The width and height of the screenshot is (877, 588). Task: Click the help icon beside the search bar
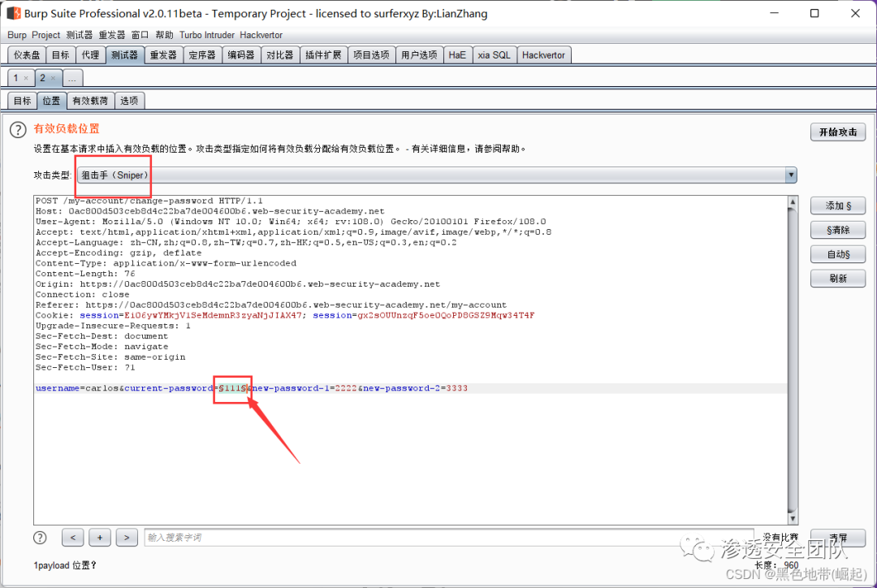click(x=40, y=538)
